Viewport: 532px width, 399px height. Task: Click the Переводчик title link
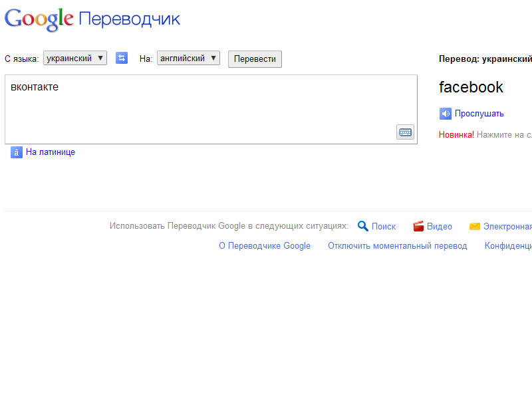pos(129,19)
